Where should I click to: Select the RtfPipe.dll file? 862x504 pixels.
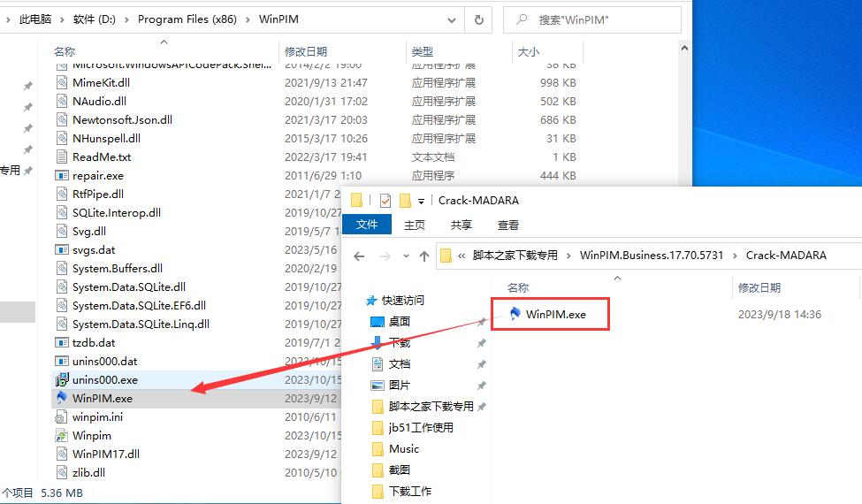pos(98,194)
